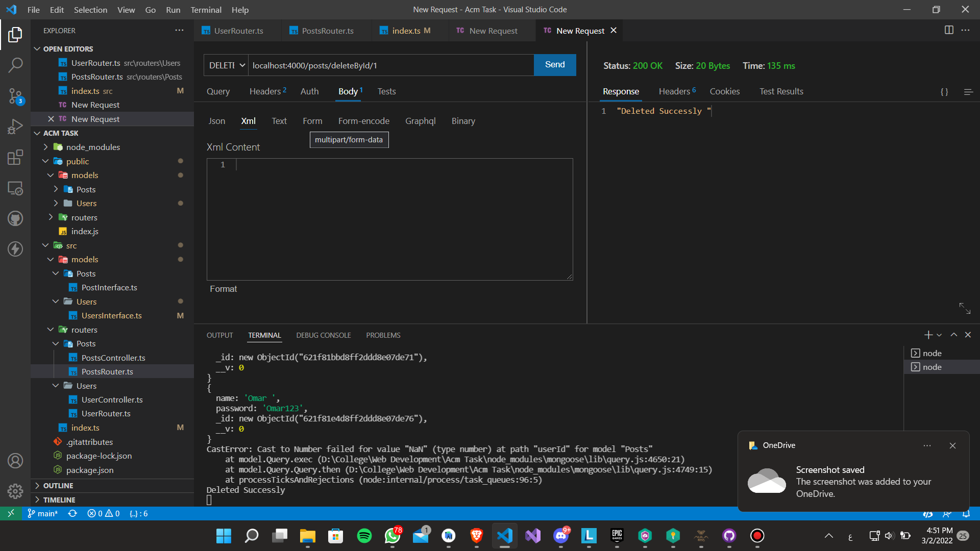Click Format below the Xml content box

click(x=223, y=288)
